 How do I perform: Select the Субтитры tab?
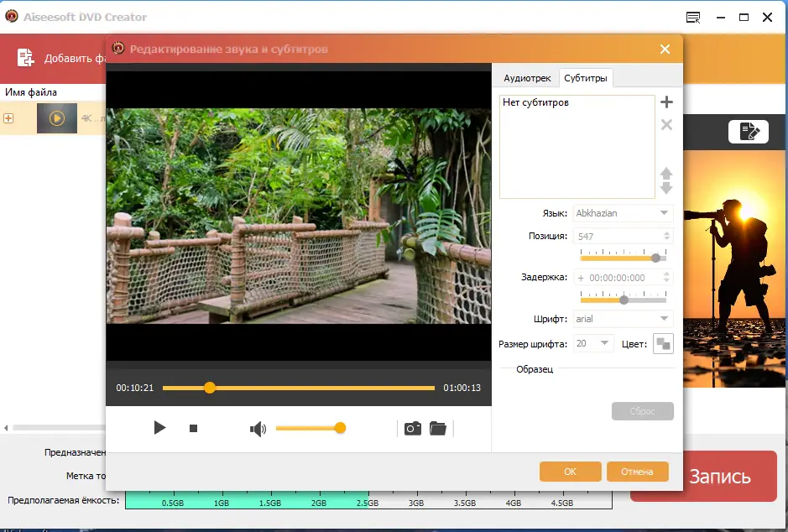pyautogui.click(x=587, y=78)
